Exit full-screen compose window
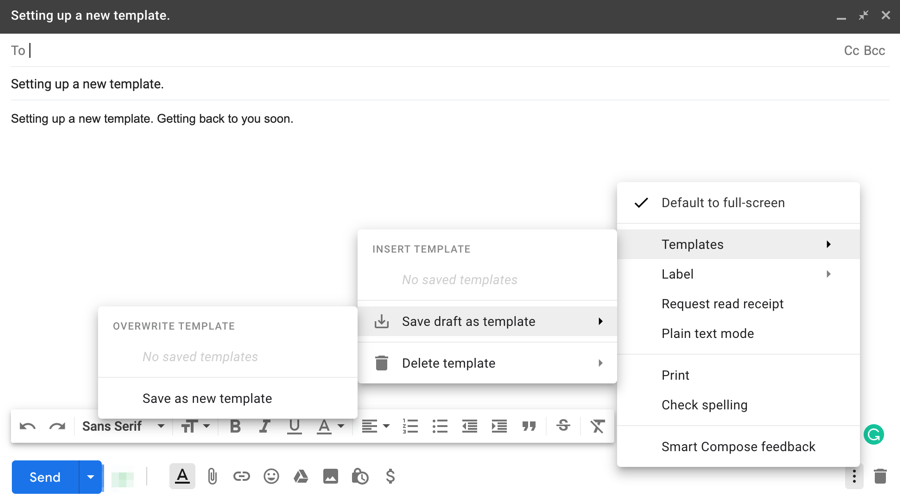Viewport: 900px width, 494px height. (863, 16)
